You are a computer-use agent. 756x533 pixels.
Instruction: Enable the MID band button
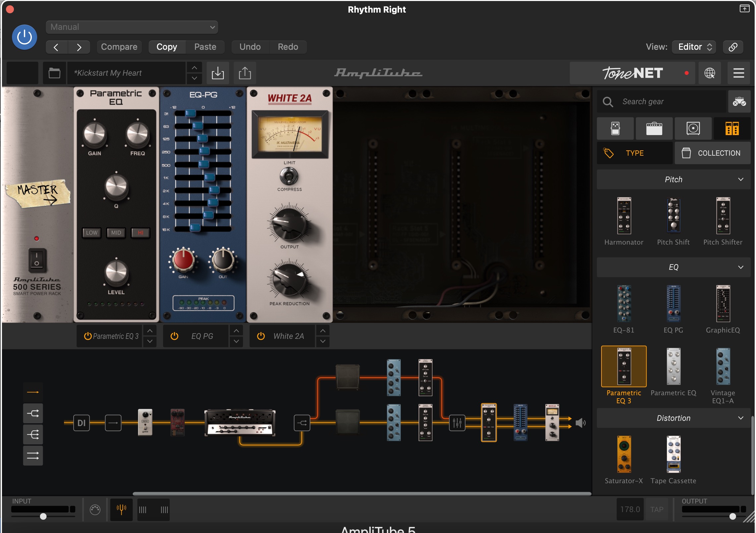tap(116, 233)
